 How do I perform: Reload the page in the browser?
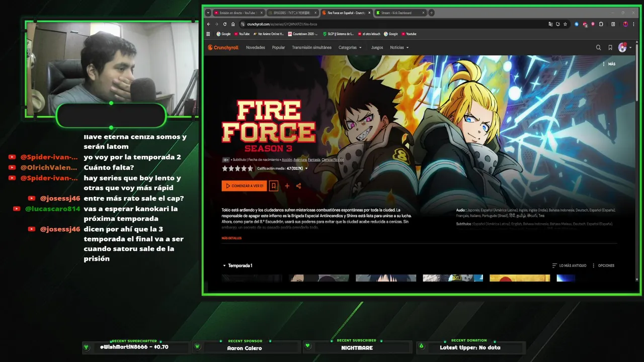click(225, 24)
